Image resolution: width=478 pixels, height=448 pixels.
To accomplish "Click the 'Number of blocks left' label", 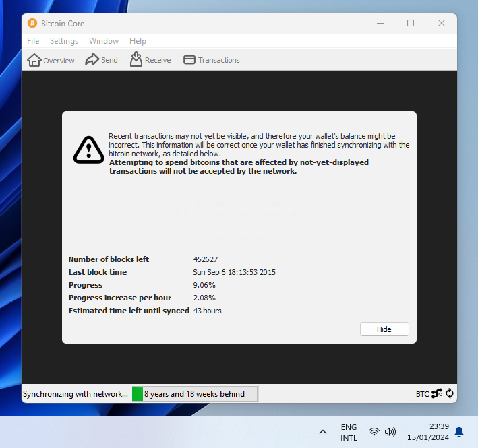I will click(109, 259).
